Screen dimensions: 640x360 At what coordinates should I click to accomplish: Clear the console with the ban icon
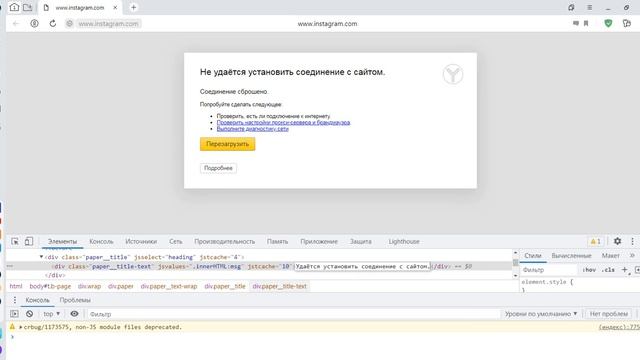(x=29, y=314)
